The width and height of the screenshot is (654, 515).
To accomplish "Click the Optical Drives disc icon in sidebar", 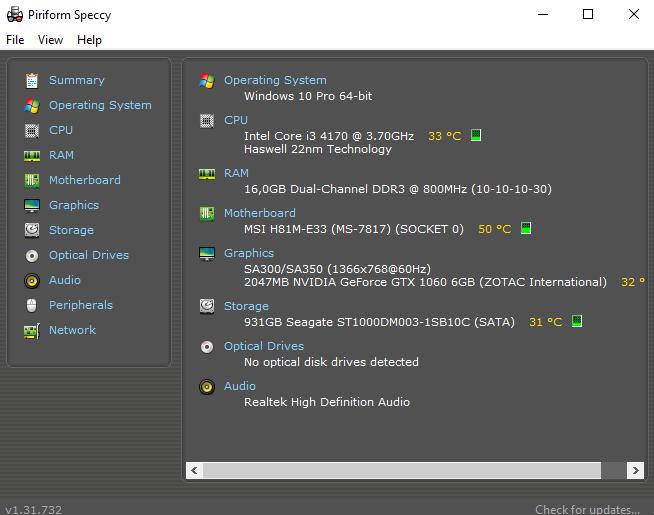I will tap(32, 256).
